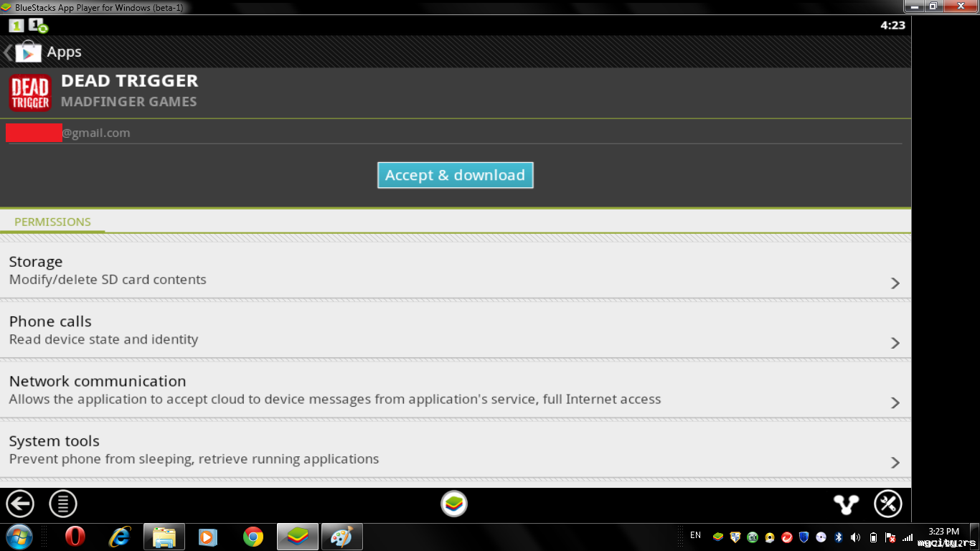The height and width of the screenshot is (551, 980).
Task: Click the cloud to device messages description
Action: pyautogui.click(x=335, y=400)
